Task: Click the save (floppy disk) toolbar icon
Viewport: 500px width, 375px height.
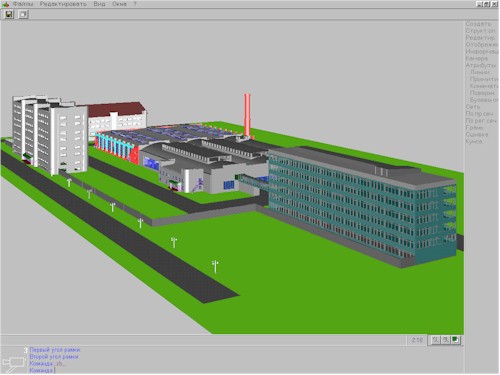Action: click(9, 14)
